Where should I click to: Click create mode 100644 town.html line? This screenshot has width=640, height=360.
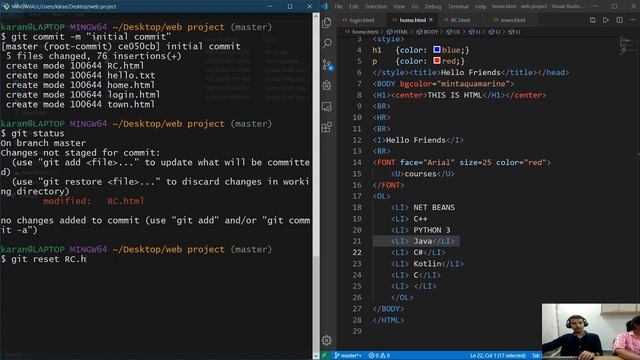80,104
